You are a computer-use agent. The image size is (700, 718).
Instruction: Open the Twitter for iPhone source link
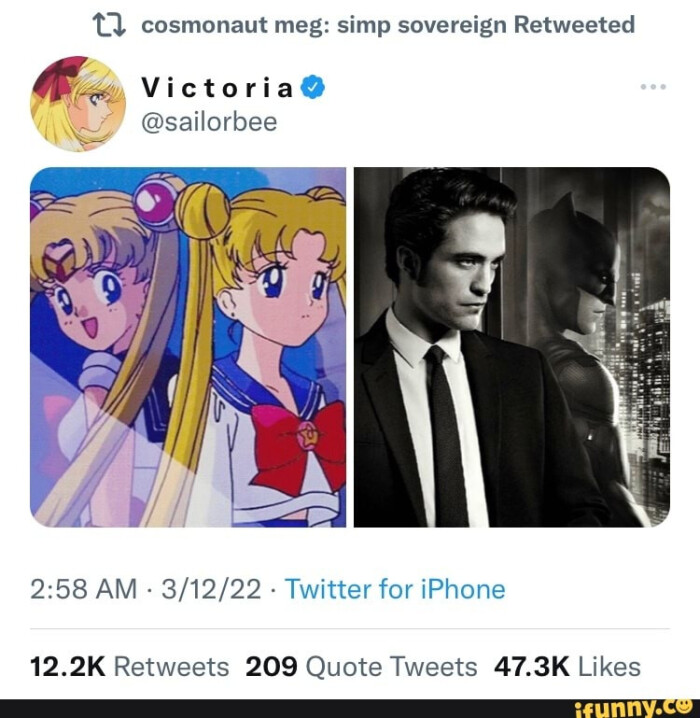point(395,590)
